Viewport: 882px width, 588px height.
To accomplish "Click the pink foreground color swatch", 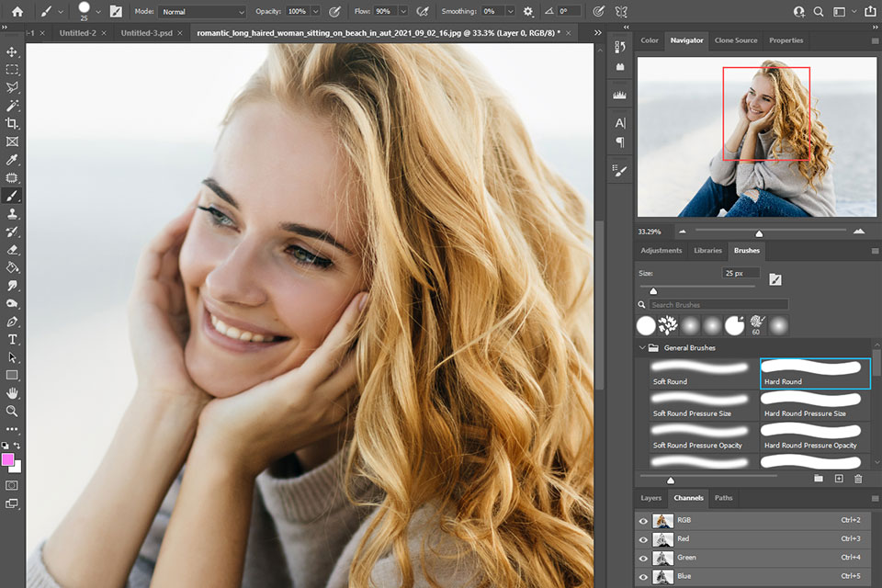I will (x=8, y=459).
